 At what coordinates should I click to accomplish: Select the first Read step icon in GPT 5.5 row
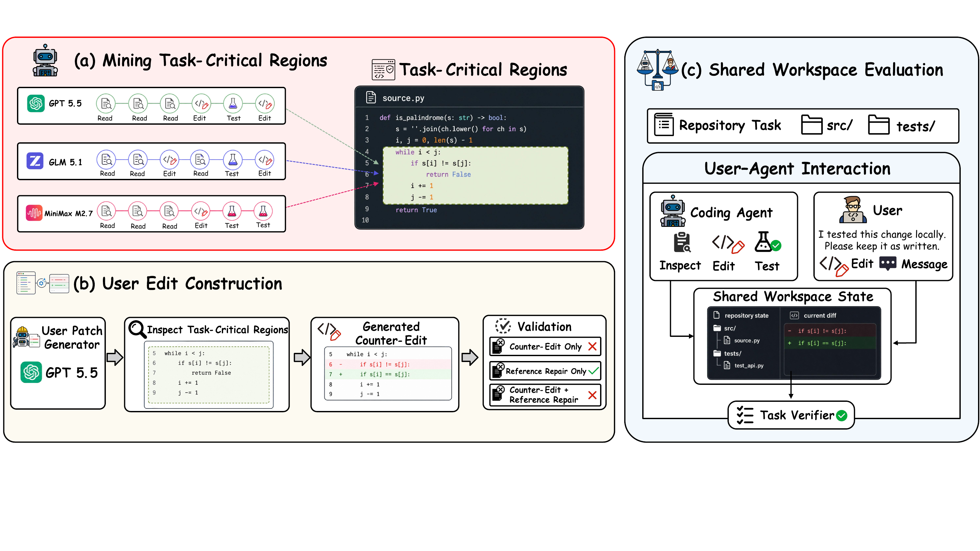pos(106,103)
